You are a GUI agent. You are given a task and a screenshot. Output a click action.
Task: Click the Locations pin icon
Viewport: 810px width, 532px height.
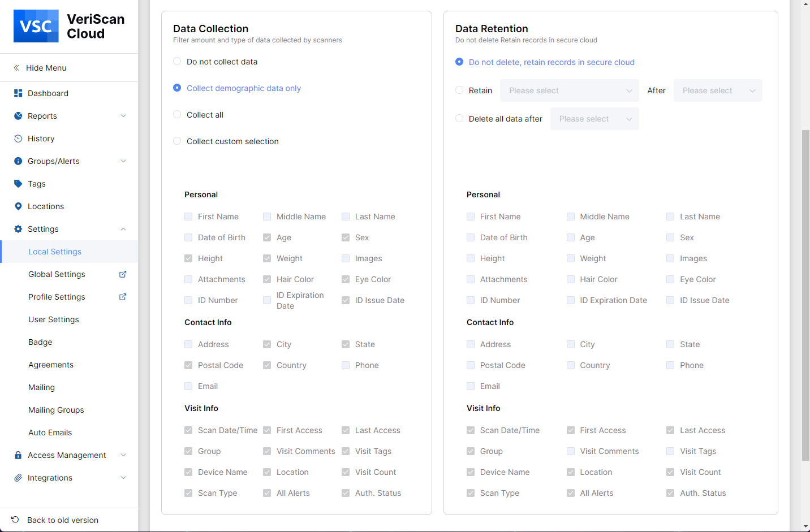point(18,206)
